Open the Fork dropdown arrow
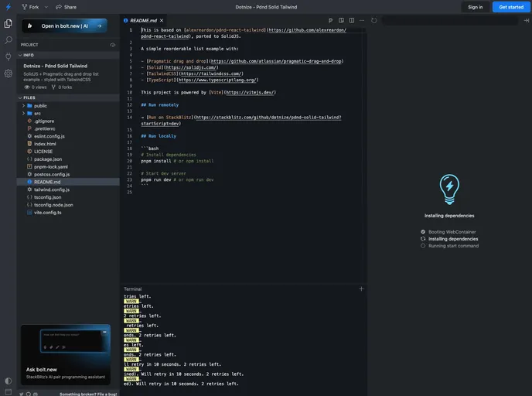Screen dimensions: 532x396 click(46, 7)
